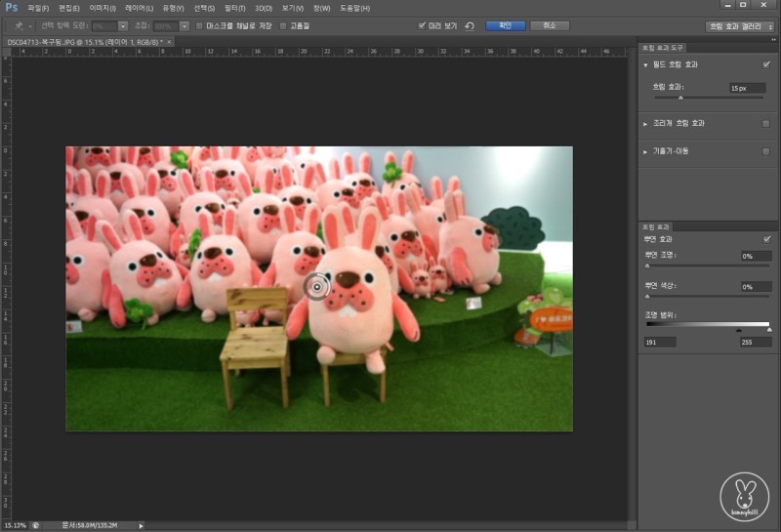Select the blur pin tool icon in options bar
781x532 pixels.
point(19,26)
